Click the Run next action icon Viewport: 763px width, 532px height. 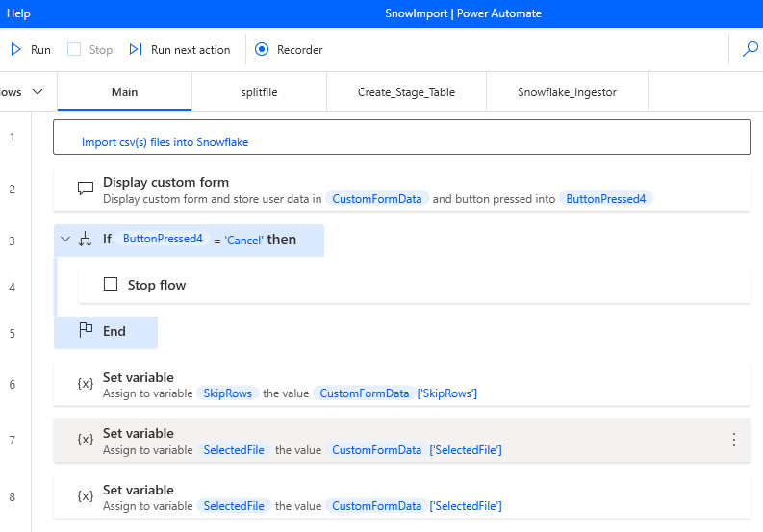pyautogui.click(x=136, y=50)
